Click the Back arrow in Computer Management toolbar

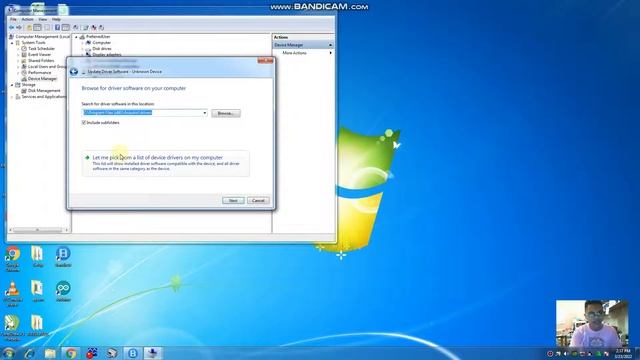(11, 27)
